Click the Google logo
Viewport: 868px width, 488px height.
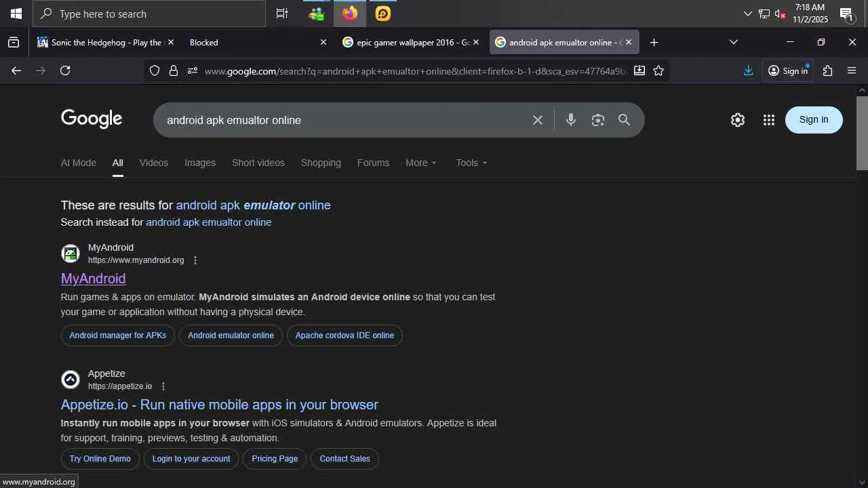point(92,119)
